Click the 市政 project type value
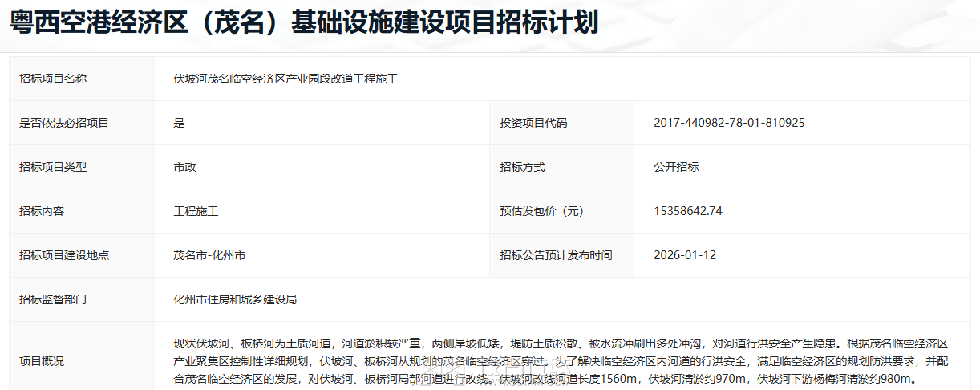The width and height of the screenshot is (980, 390). click(x=184, y=167)
